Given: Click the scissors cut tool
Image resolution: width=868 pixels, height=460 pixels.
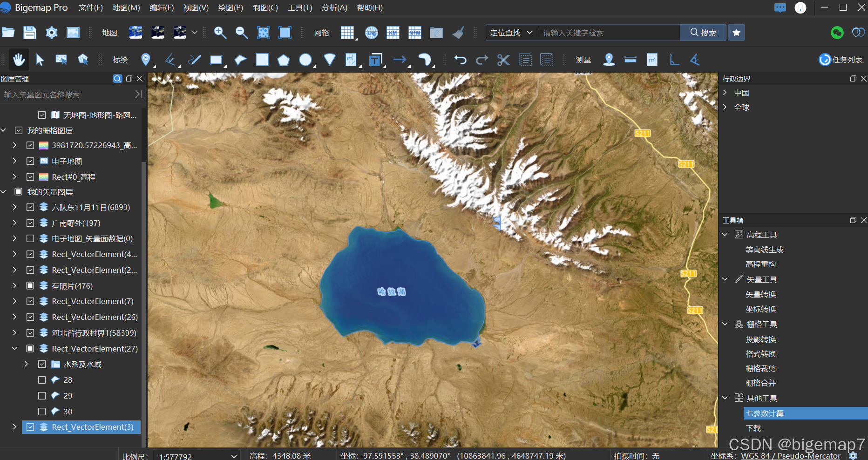Looking at the screenshot, I should pos(503,60).
